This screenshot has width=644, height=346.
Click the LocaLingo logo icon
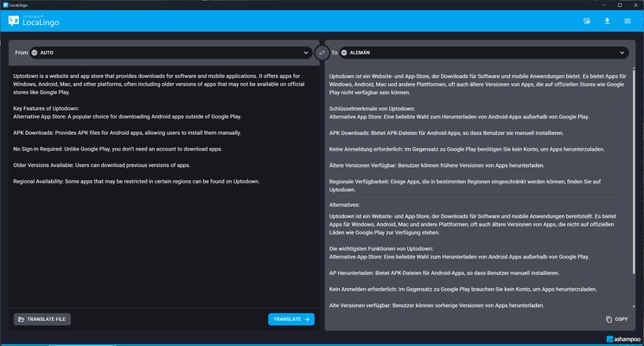[x=13, y=21]
